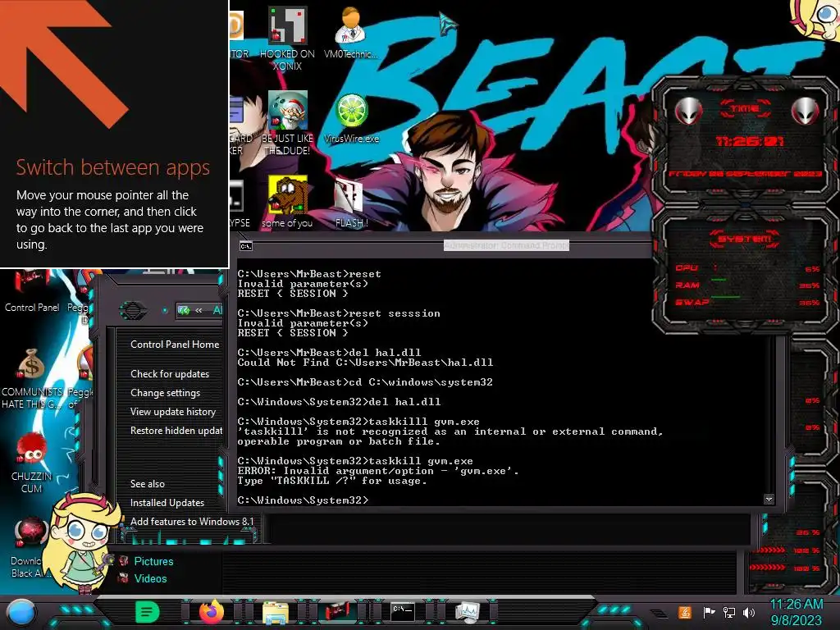Click Add features to Windows 8.1
This screenshot has width=840, height=630.
pyautogui.click(x=192, y=521)
